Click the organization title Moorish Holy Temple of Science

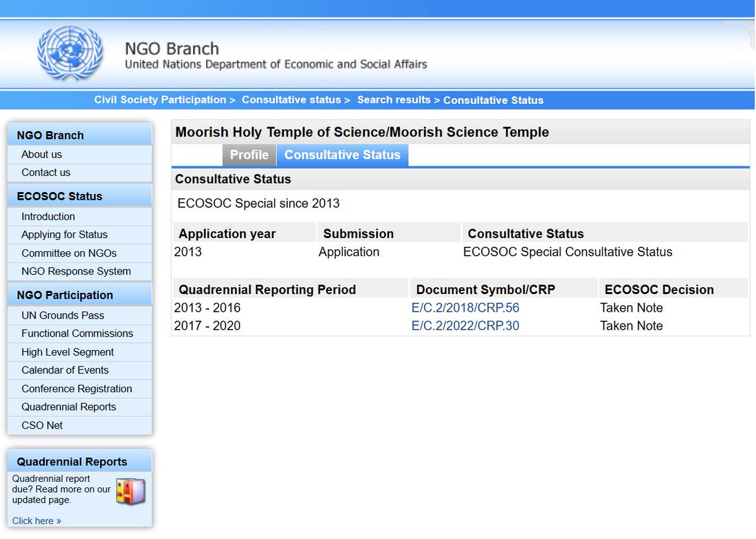point(362,132)
